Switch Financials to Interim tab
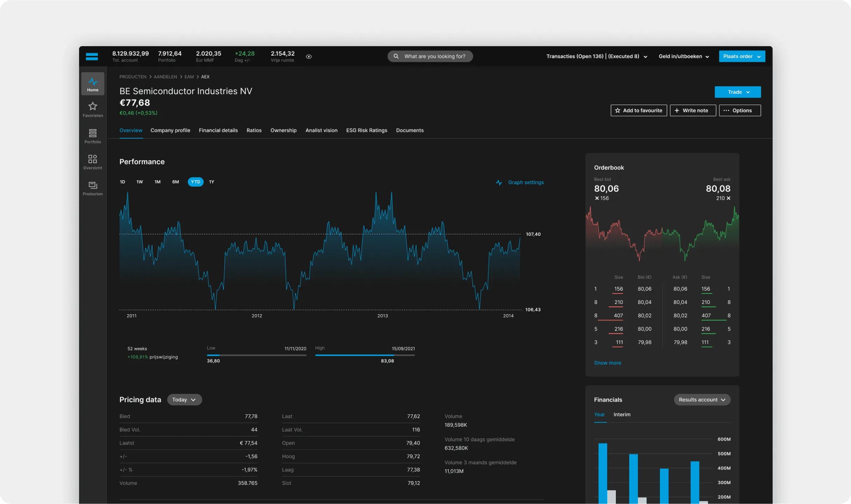 [622, 414]
